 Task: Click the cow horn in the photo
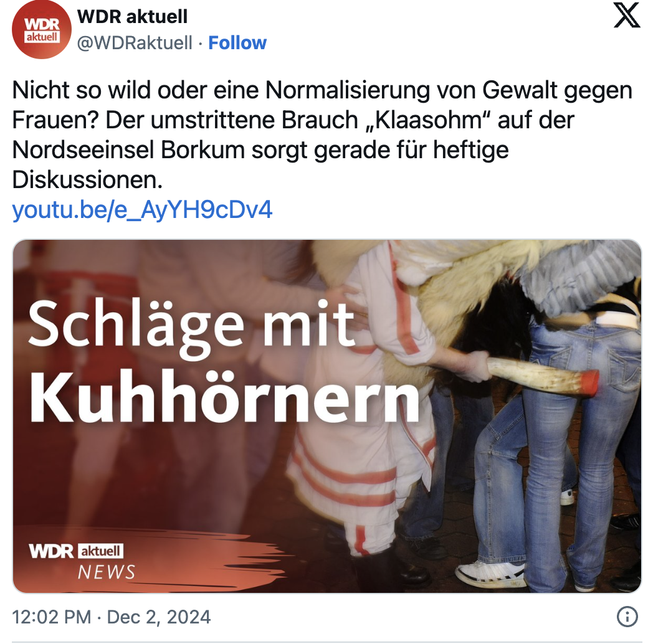[x=543, y=376]
